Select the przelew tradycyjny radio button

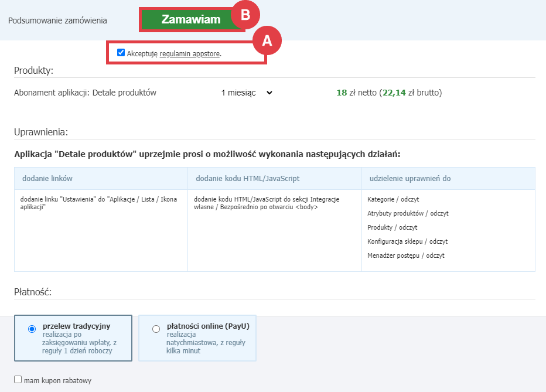coord(32,329)
